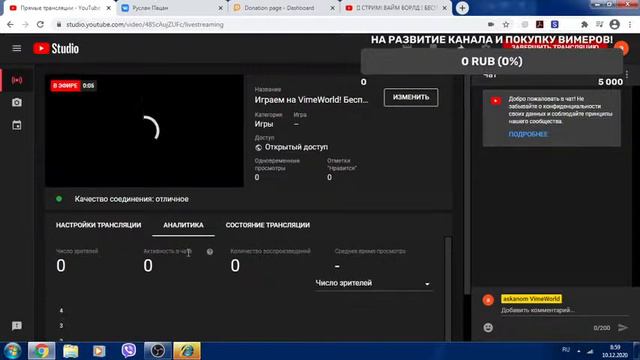Open the media control icon in Chrome toolbar
Viewport: 640px width, 360px height.
[x=600, y=24]
